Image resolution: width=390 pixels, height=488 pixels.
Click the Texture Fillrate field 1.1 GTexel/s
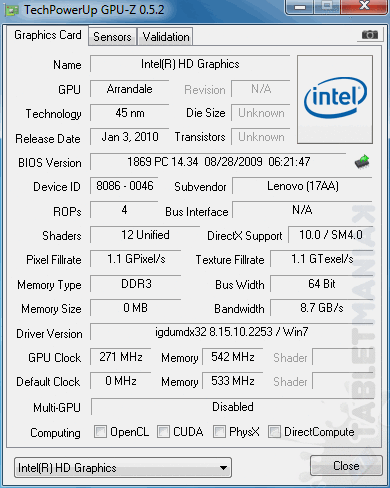(x=322, y=259)
